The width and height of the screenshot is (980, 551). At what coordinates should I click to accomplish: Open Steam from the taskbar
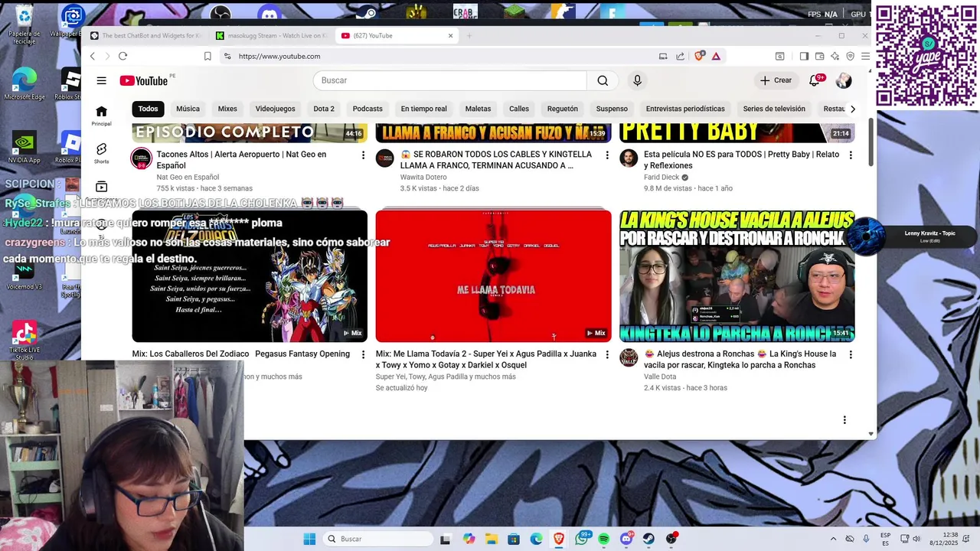(x=648, y=539)
